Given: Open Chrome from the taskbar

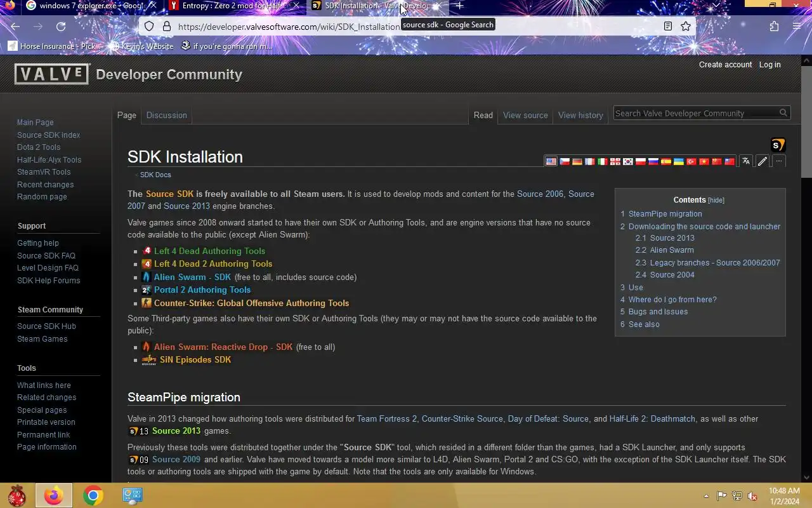Looking at the screenshot, I should point(93,496).
